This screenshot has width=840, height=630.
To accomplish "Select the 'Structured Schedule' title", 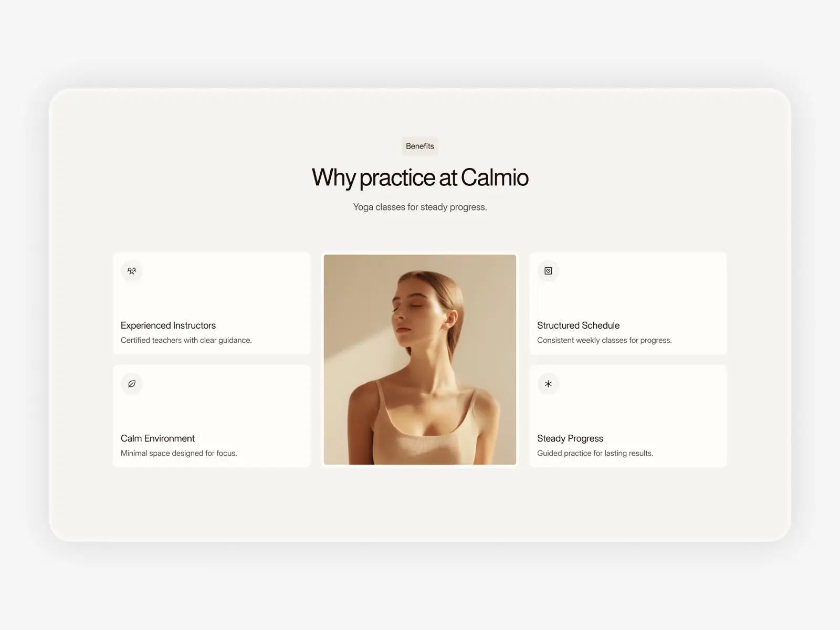I will [578, 325].
